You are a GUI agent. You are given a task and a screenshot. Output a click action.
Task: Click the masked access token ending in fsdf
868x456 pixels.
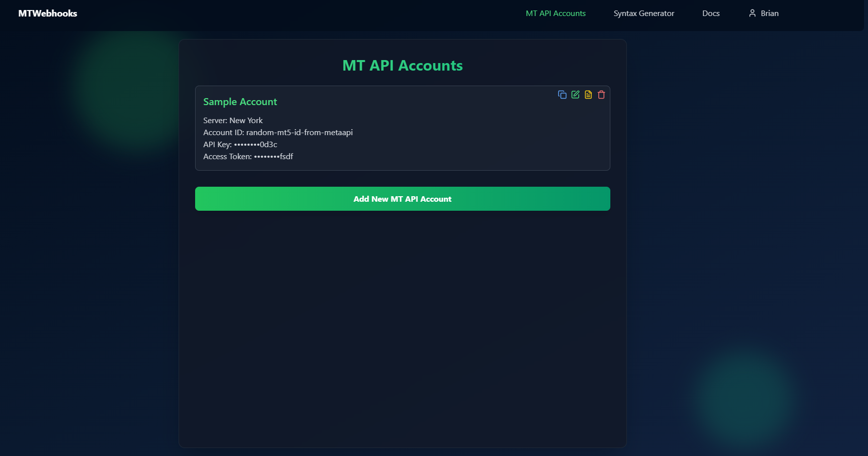(x=274, y=157)
